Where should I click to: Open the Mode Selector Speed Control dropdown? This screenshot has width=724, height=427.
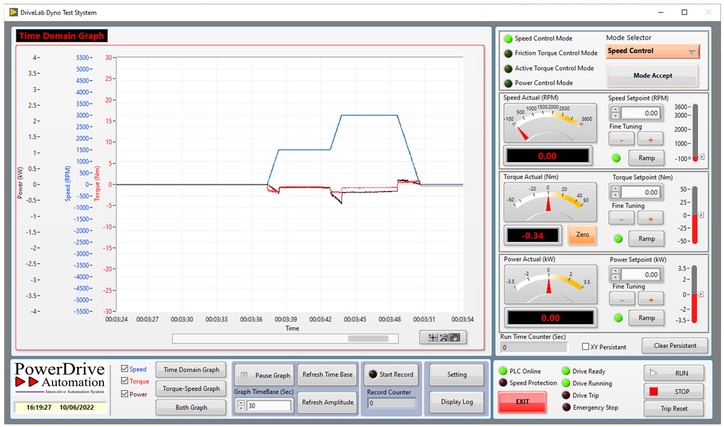coord(653,51)
